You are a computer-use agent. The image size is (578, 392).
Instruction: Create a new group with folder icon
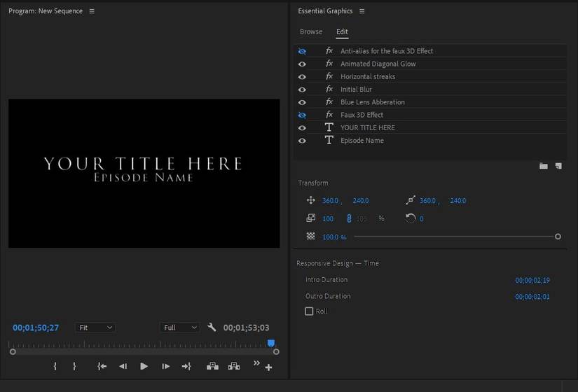click(x=544, y=166)
